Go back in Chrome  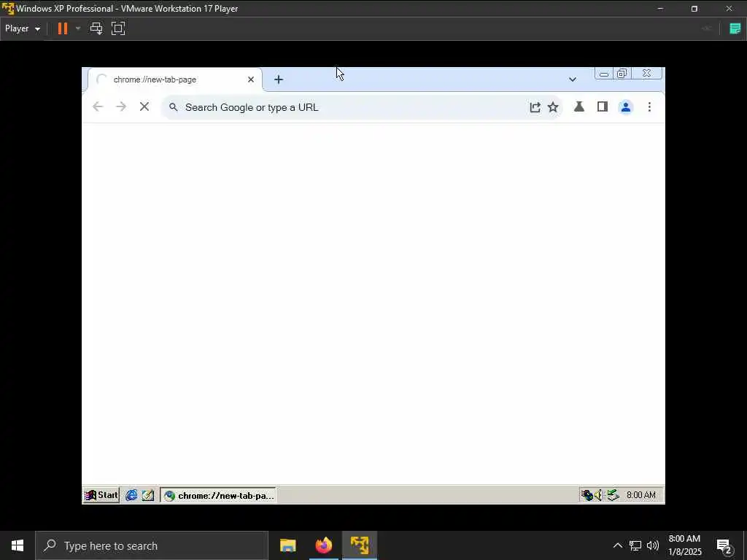pyautogui.click(x=98, y=107)
